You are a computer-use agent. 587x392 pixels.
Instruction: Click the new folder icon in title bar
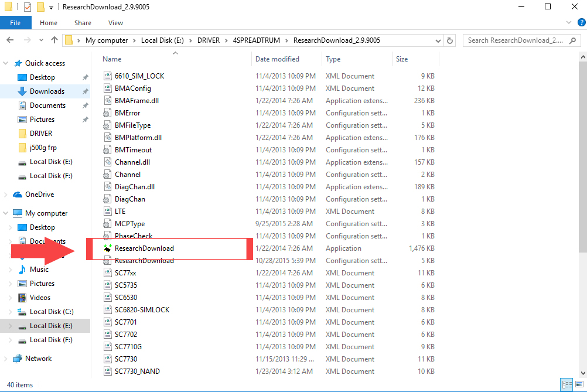click(41, 7)
